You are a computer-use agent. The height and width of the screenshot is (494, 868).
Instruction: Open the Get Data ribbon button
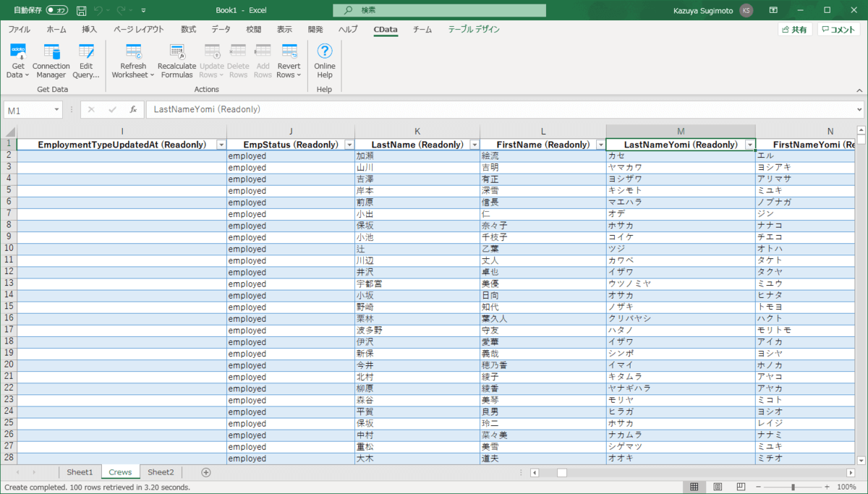click(x=18, y=59)
